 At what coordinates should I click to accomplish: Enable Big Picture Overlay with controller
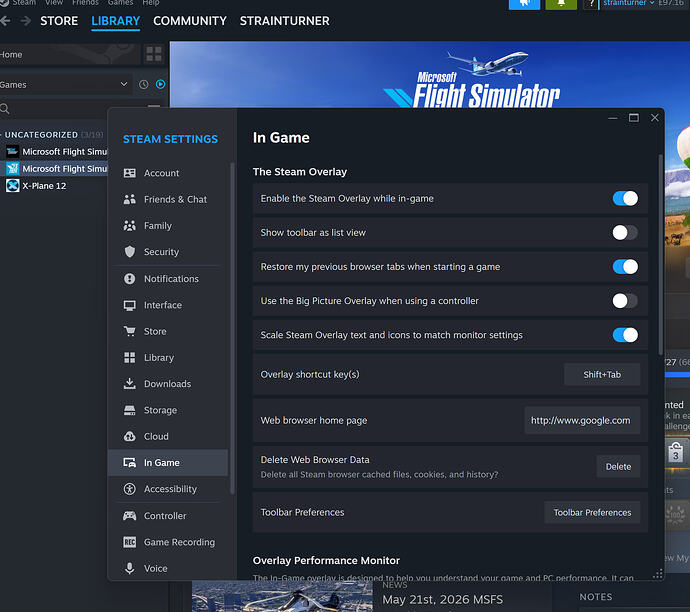click(x=625, y=301)
